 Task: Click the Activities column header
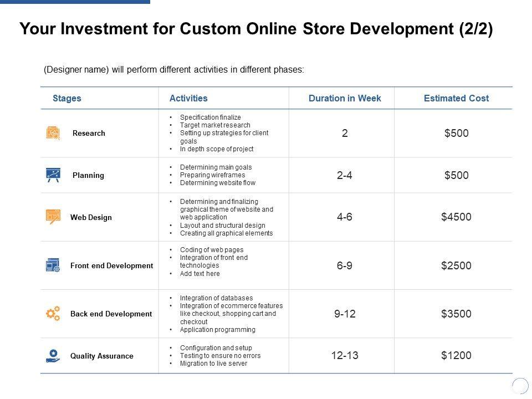click(x=188, y=98)
